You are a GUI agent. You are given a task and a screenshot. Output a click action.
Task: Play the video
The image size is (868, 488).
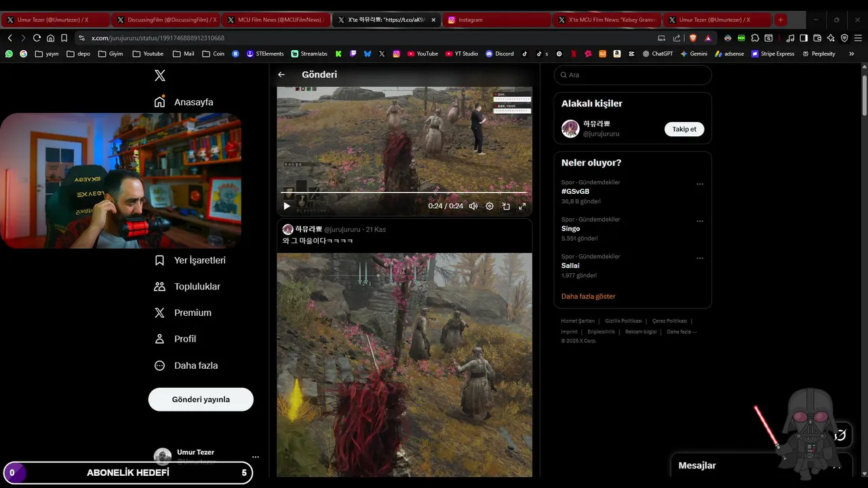(x=287, y=206)
